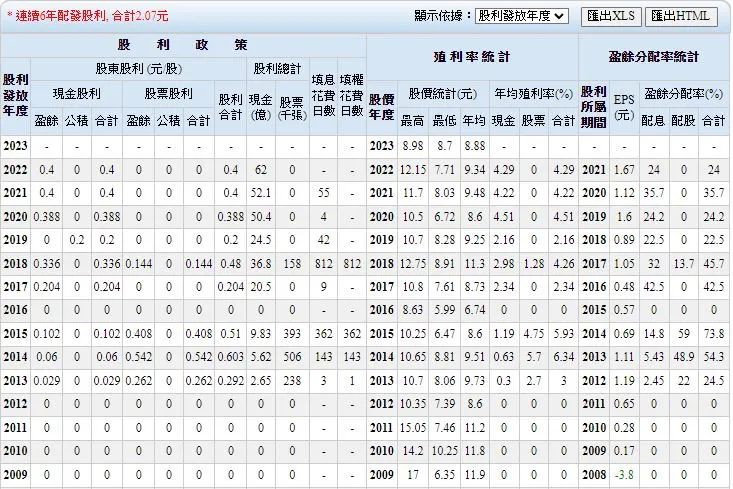Viewport: 733px width, 489px height.
Task: Click the 盈餘分配率統計 section header
Action: click(654, 57)
